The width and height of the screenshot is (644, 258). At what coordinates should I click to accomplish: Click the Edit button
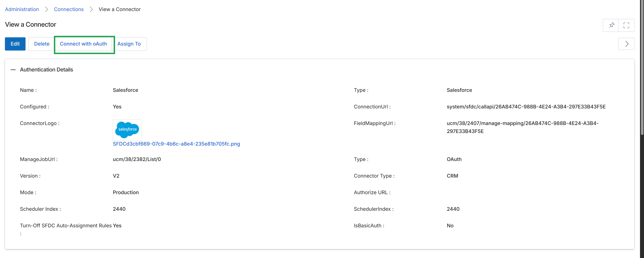pos(15,44)
